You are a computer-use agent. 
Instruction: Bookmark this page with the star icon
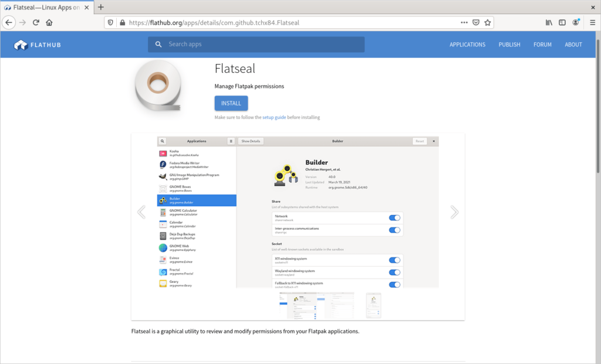(x=488, y=23)
